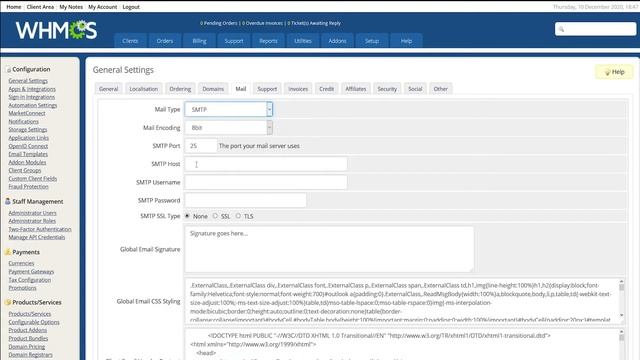Open Administrator Users sidebar link
Screen dimensions: 640x360
[33, 213]
